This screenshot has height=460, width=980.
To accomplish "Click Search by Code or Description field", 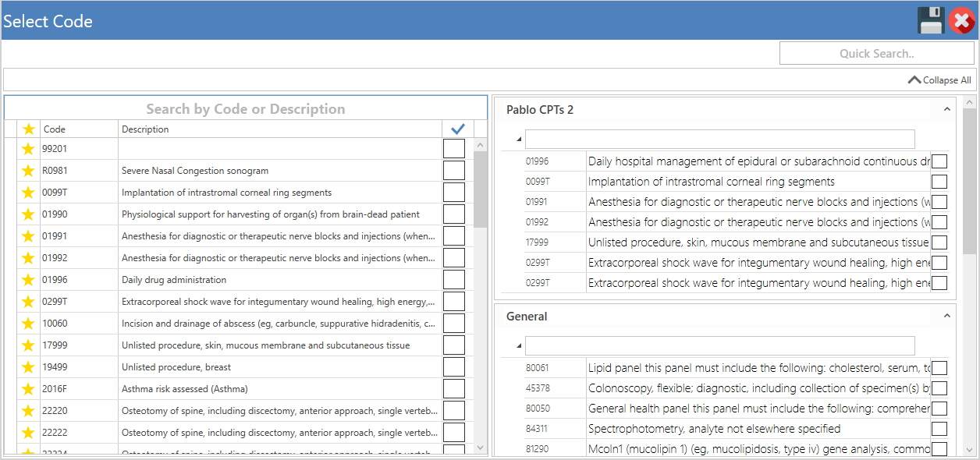I will pyautogui.click(x=246, y=109).
